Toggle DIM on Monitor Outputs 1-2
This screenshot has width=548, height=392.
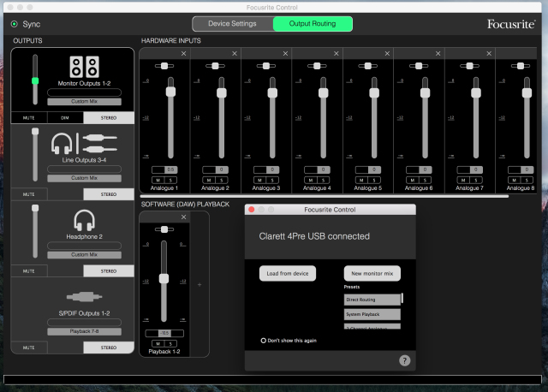click(65, 117)
